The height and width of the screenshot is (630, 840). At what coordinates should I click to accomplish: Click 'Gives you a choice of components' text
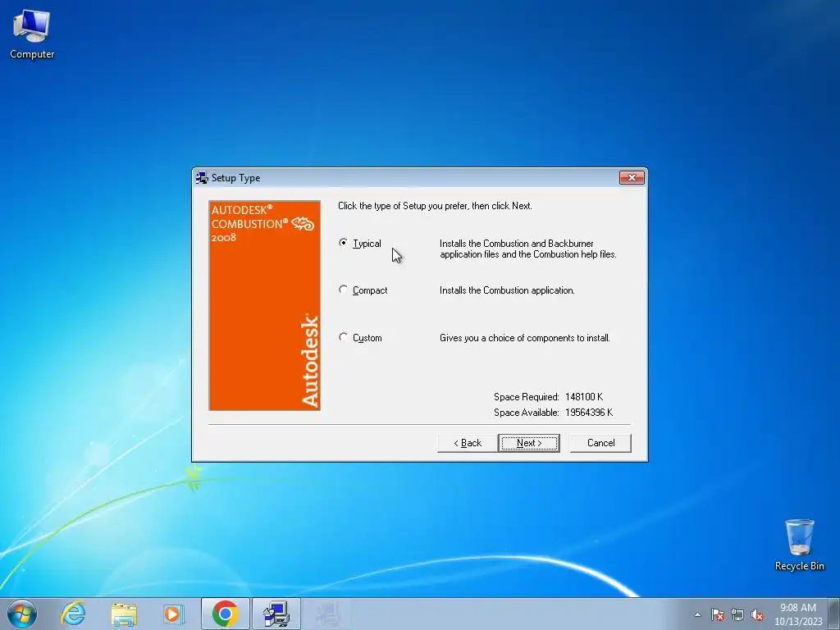[x=524, y=338]
